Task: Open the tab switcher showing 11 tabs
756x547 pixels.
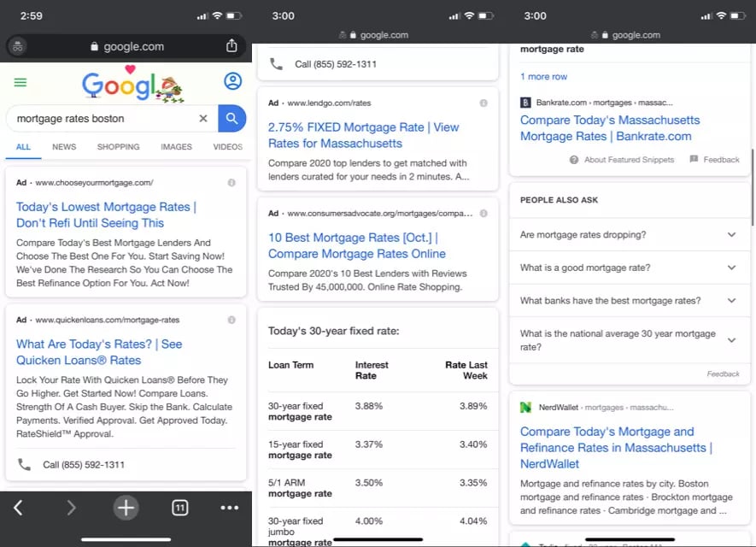Action: (180, 508)
